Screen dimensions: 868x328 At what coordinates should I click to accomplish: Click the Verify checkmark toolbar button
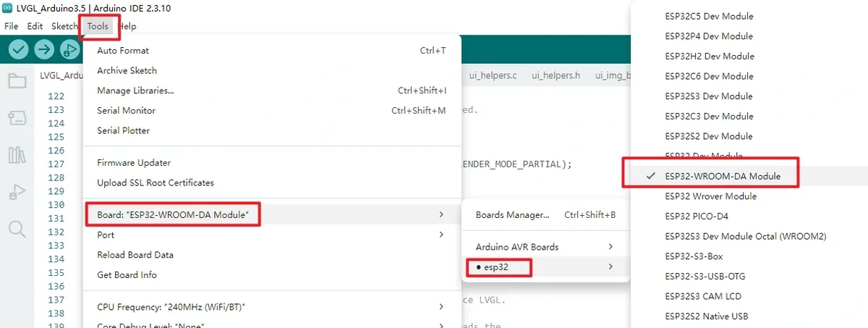[19, 49]
